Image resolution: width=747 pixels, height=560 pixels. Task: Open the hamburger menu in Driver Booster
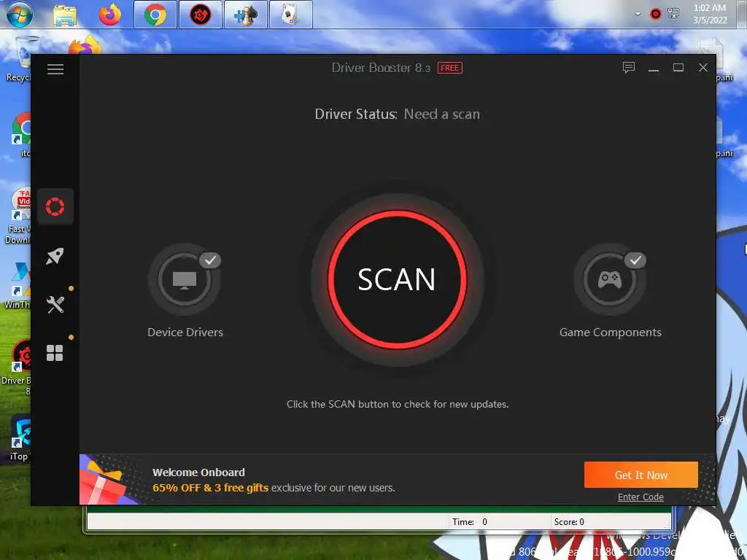[55, 69]
